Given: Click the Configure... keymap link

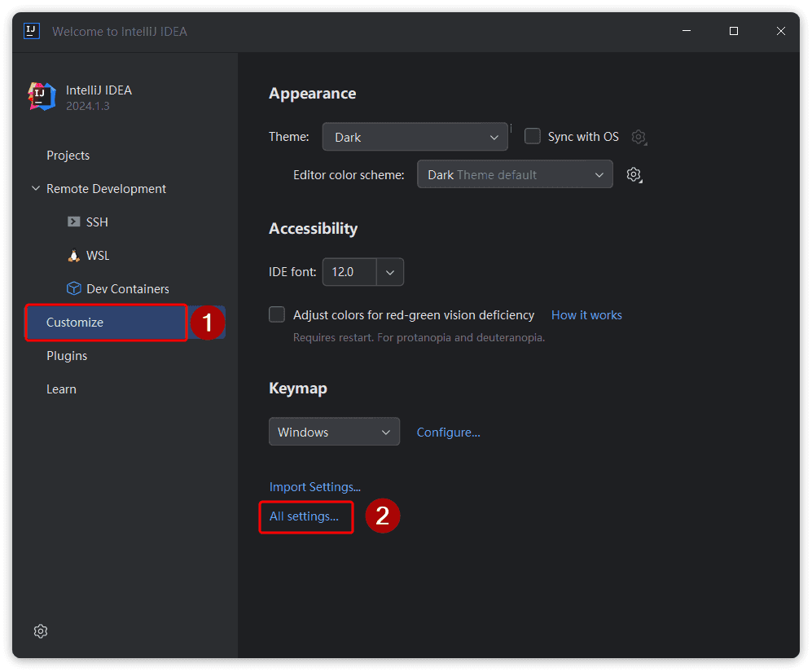Looking at the screenshot, I should coord(449,432).
